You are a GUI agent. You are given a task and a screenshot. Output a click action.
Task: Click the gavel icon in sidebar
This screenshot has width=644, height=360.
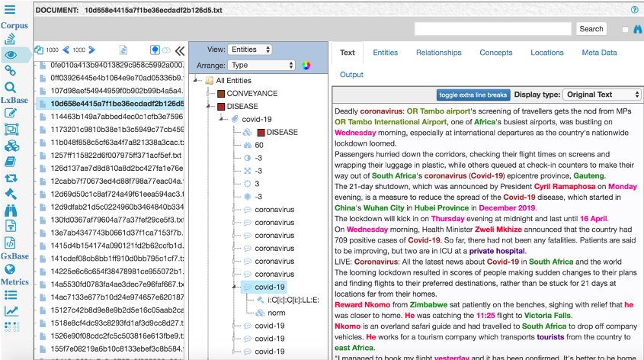click(x=10, y=194)
